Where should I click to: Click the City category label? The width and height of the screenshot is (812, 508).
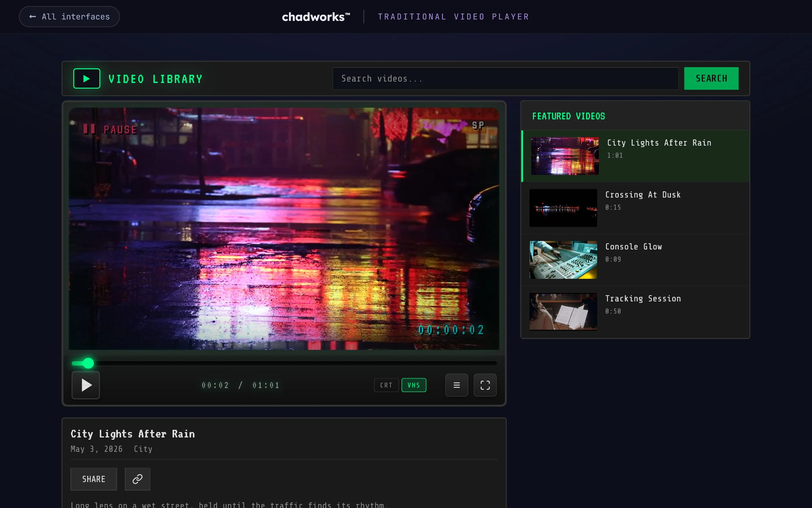(143, 449)
